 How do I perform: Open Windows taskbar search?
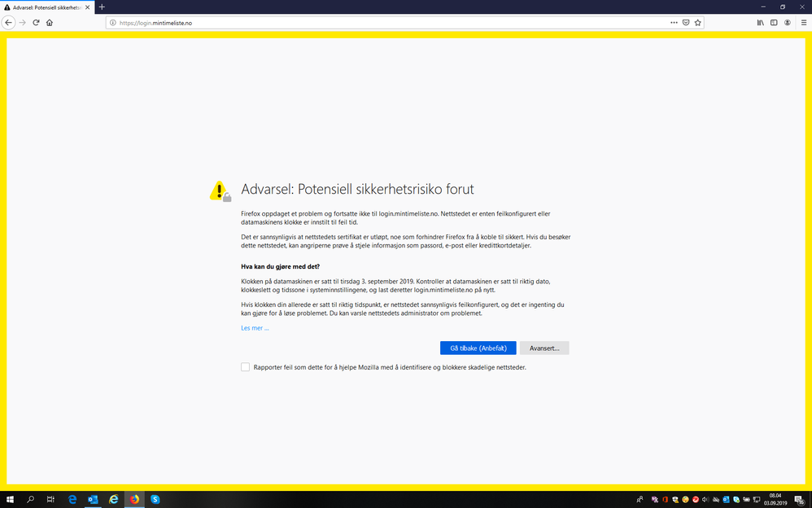pos(30,499)
